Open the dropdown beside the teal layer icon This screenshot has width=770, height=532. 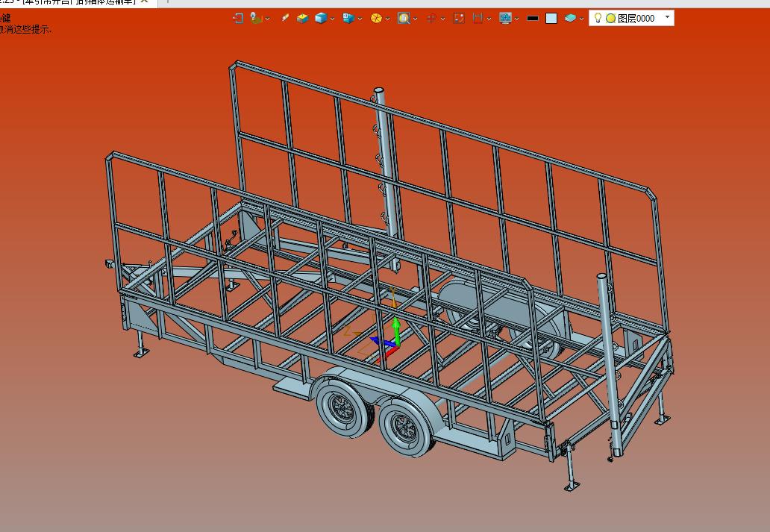[581, 19]
